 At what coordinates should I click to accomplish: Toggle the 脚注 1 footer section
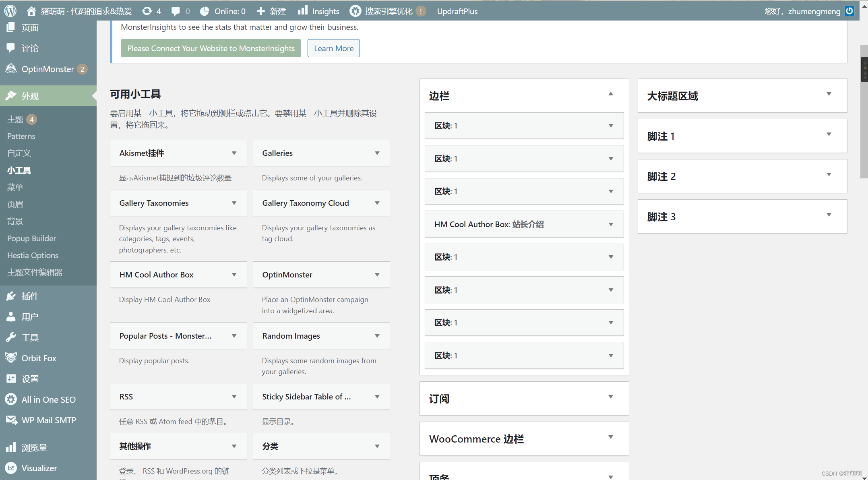(830, 136)
